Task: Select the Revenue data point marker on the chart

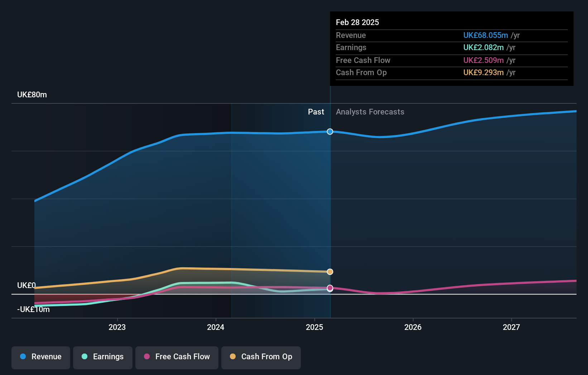Action: [329, 131]
